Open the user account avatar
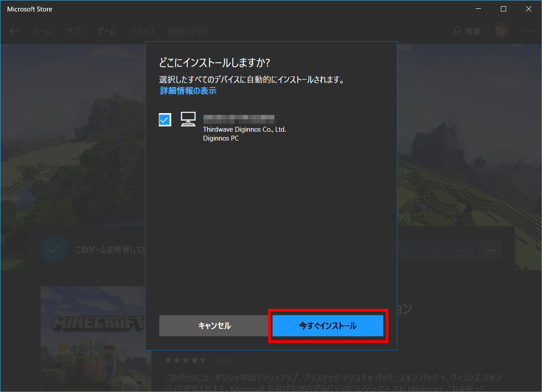Viewport: 542px width, 392px height. click(502, 31)
